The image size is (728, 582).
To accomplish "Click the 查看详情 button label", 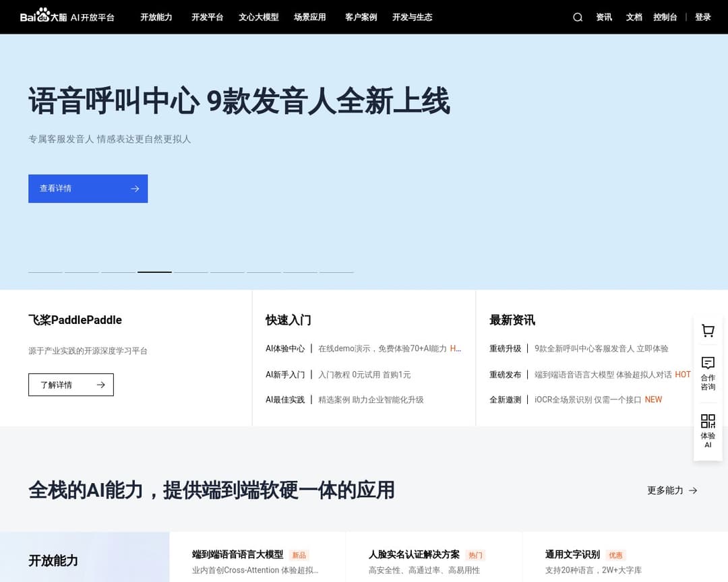I will point(55,189).
